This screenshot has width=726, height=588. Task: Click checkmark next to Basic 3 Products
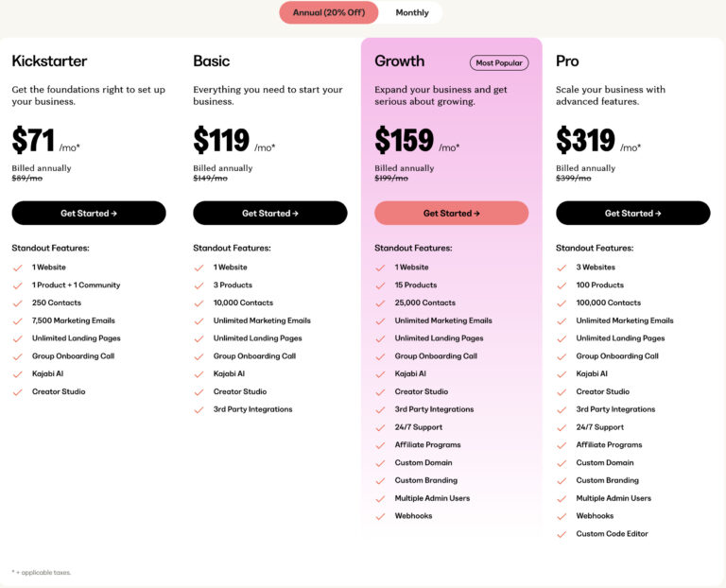pyautogui.click(x=199, y=285)
